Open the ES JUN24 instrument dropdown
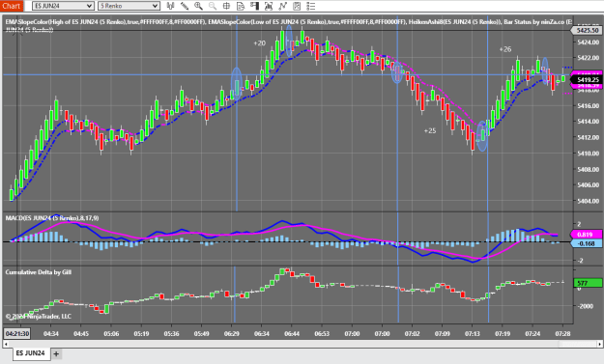 [x=63, y=6]
